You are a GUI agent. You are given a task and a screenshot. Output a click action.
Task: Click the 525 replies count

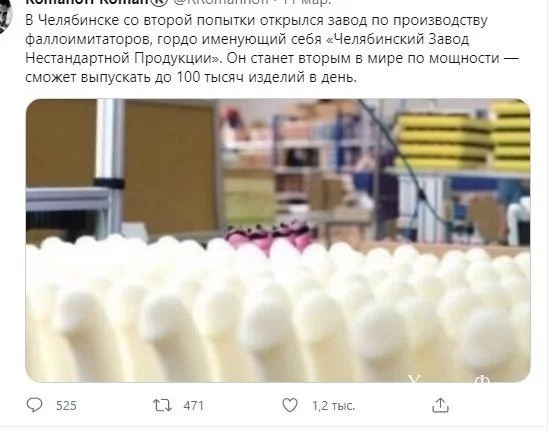click(66, 405)
